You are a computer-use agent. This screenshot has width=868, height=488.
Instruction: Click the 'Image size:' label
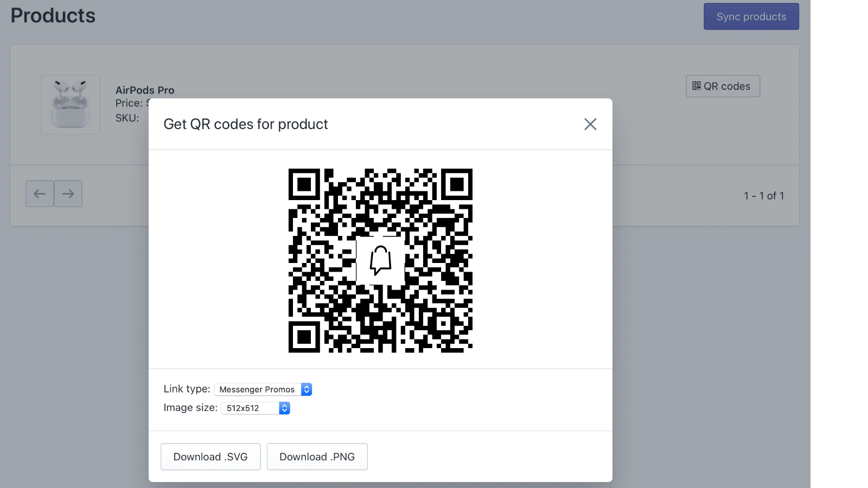[x=190, y=408]
